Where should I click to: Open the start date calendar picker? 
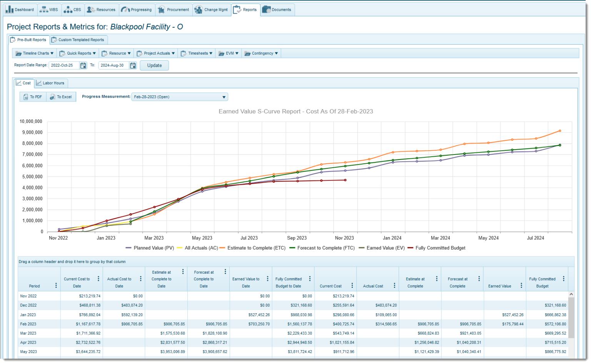pos(83,65)
